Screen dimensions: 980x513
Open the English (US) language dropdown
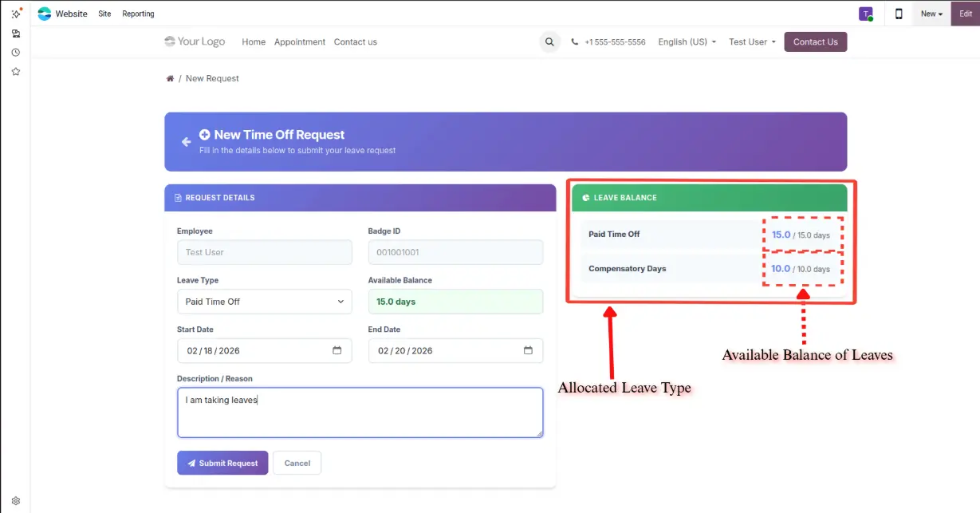pos(687,42)
